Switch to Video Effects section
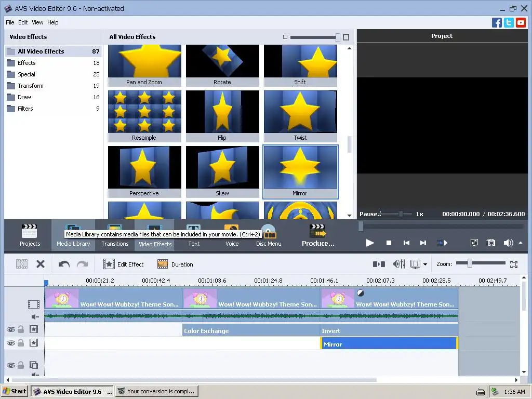 [155, 235]
